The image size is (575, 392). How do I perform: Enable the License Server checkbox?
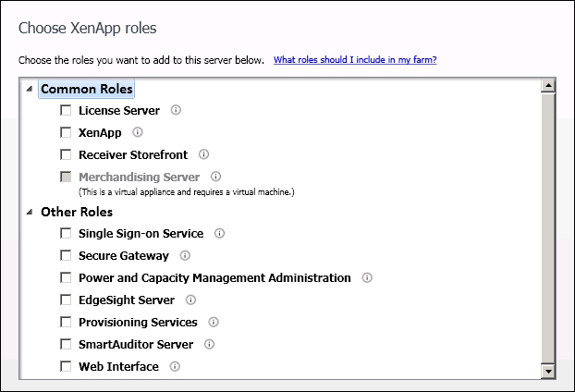pos(66,110)
